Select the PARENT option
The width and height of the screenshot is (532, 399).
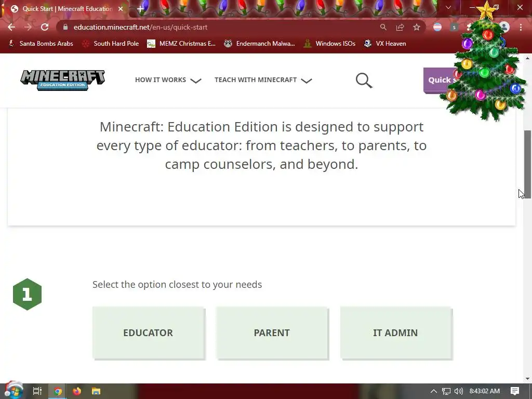[x=272, y=332]
